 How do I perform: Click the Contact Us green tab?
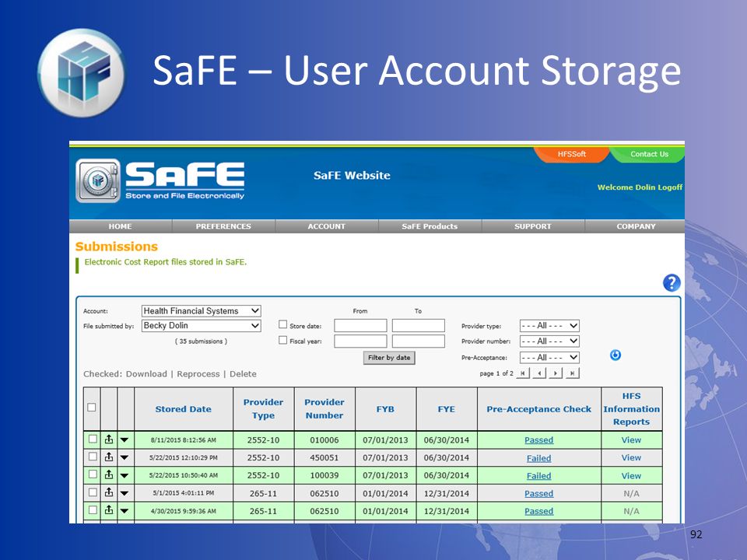(x=649, y=154)
